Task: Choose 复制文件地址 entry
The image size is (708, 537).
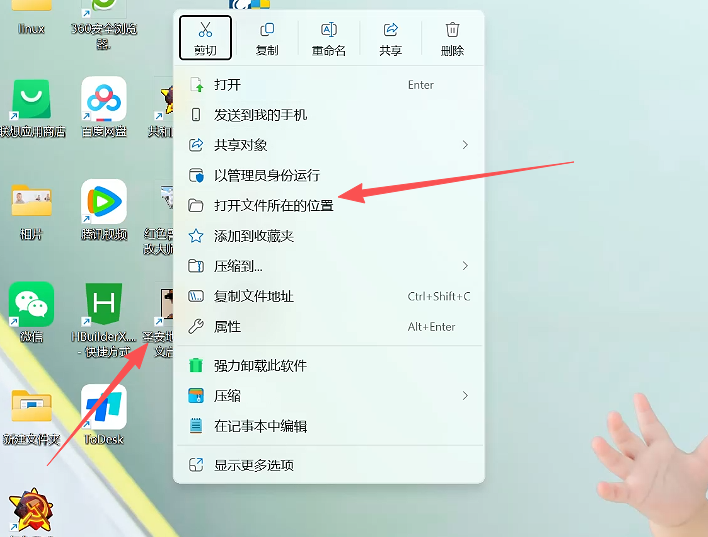Action: (x=329, y=296)
